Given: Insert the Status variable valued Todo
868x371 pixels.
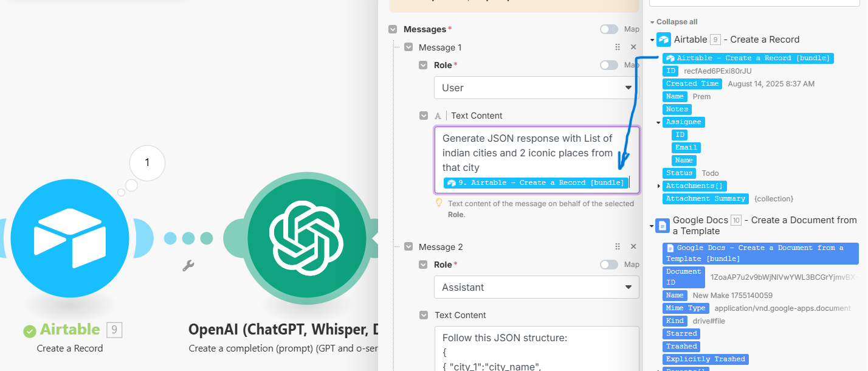Looking at the screenshot, I should tap(679, 173).
